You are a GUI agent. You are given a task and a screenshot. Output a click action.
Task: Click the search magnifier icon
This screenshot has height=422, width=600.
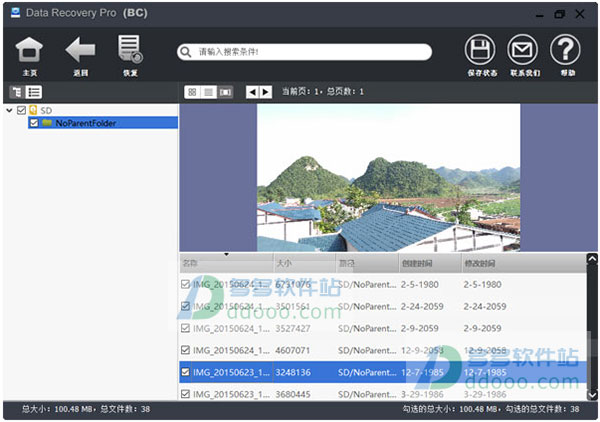[186, 52]
